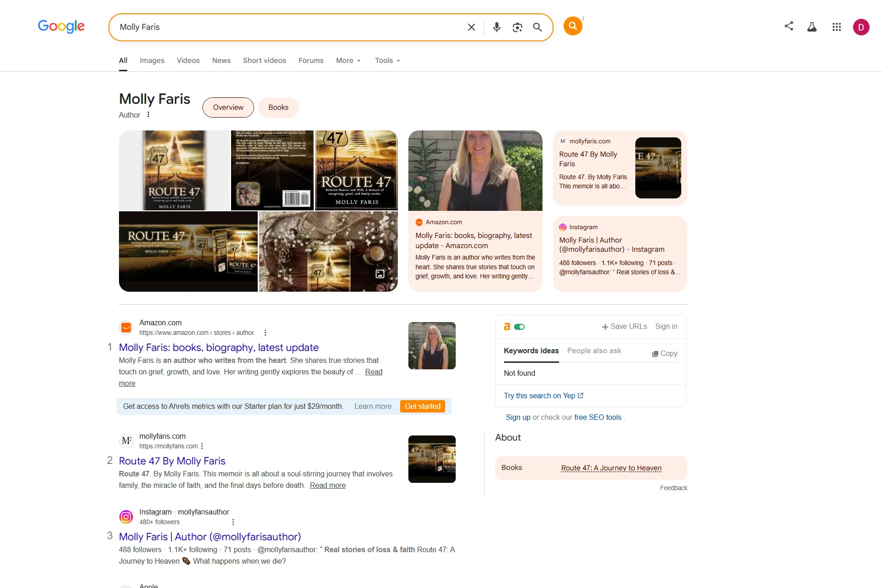Image resolution: width=882 pixels, height=588 pixels.
Task: Open the options menu for the mollyfaris.com result
Action: coord(202,446)
